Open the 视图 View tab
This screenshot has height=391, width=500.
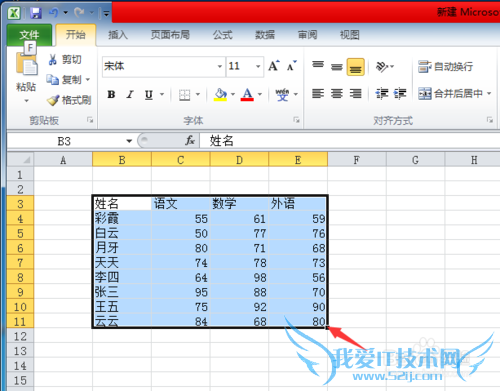[x=350, y=35]
